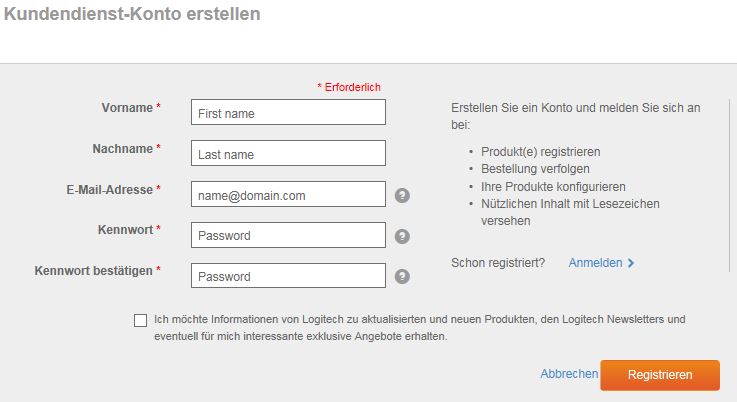Click the Kennwort bestätigen label

pos(94,271)
